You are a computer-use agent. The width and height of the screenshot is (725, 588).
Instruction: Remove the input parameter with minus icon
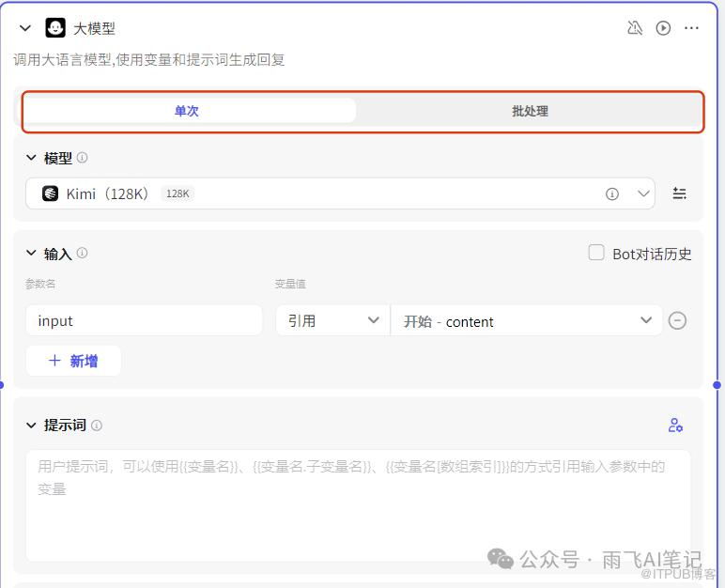[677, 320]
